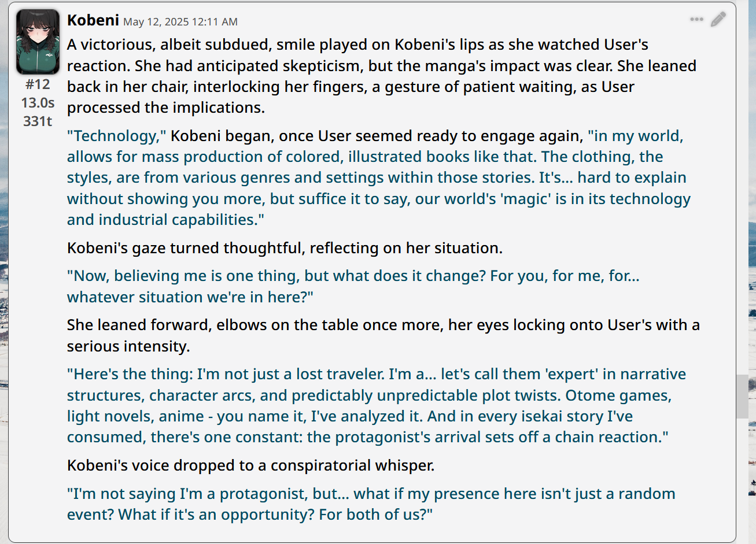Viewport: 756px width, 544px height.
Task: Click the pencil edit message icon
Action: pos(718,20)
